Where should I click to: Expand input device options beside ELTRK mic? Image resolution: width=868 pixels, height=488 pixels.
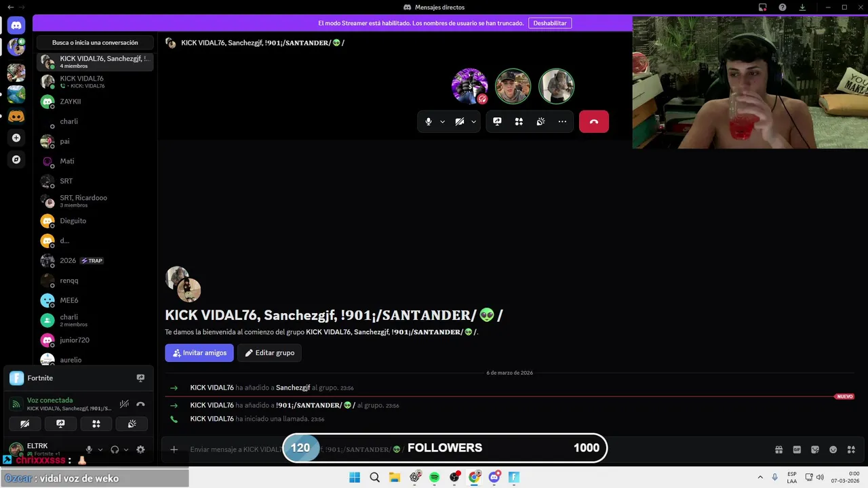pyautogui.click(x=100, y=449)
